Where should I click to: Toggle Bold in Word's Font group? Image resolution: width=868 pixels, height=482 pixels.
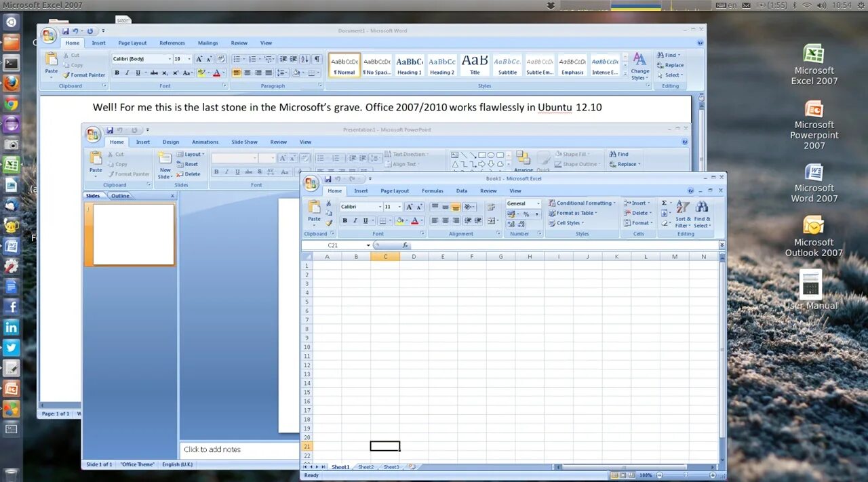[117, 73]
